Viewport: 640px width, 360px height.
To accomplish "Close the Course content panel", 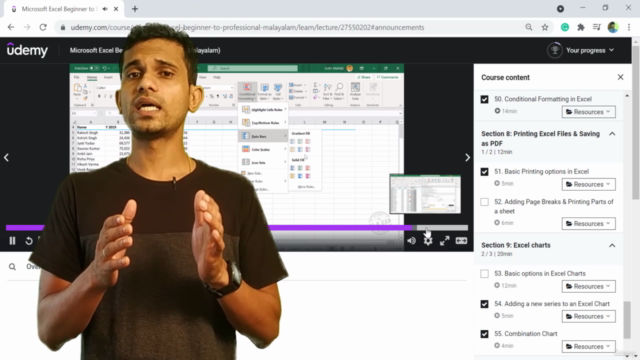I will pyautogui.click(x=620, y=77).
